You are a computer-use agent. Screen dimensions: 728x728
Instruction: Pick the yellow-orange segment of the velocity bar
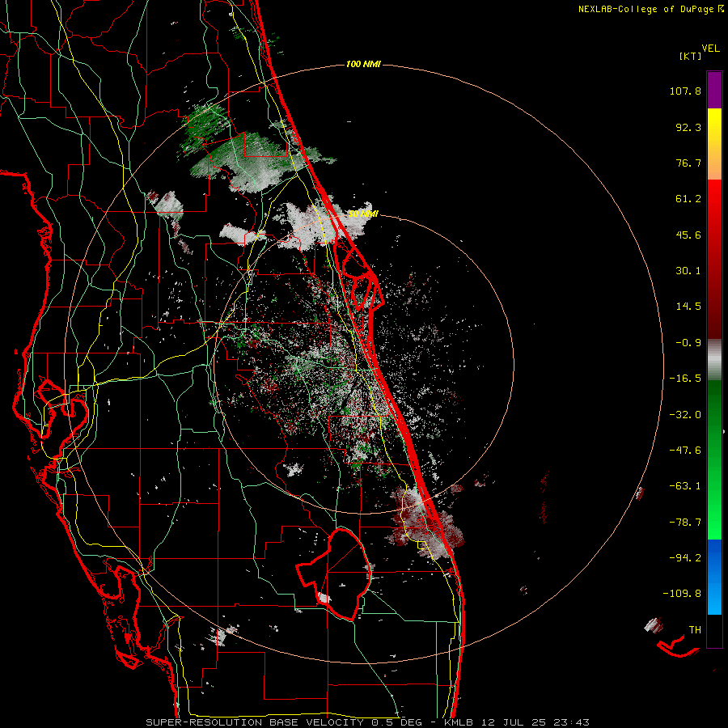coord(714,144)
